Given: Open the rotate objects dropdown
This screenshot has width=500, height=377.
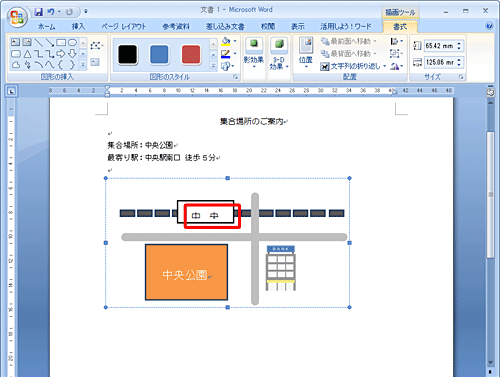Looking at the screenshot, I should [397, 66].
